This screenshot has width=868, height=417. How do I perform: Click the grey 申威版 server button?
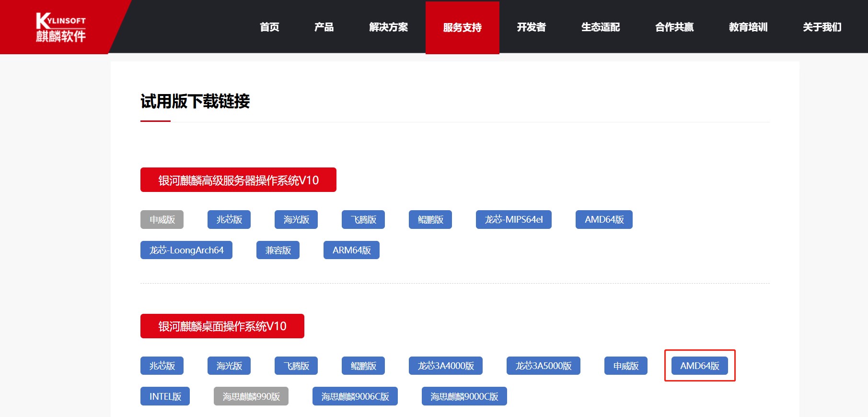162,219
